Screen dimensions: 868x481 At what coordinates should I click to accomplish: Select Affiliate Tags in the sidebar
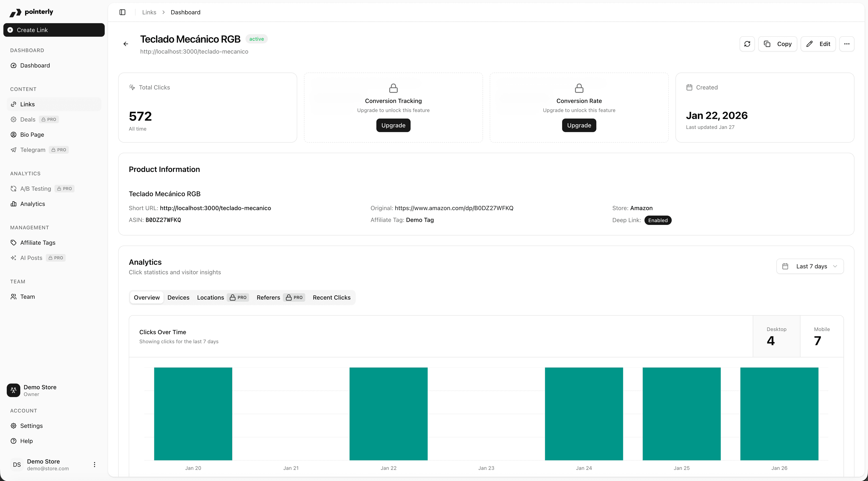click(37, 242)
